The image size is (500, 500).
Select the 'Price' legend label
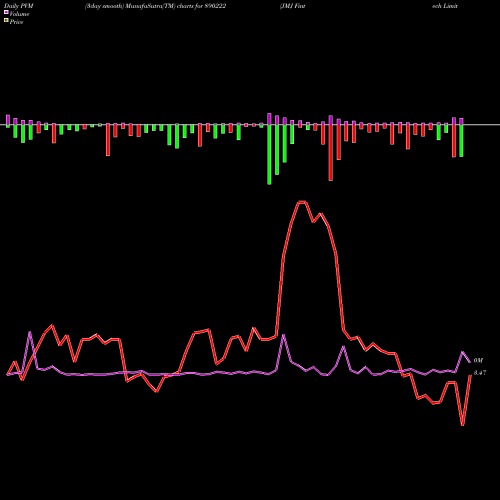[16, 22]
